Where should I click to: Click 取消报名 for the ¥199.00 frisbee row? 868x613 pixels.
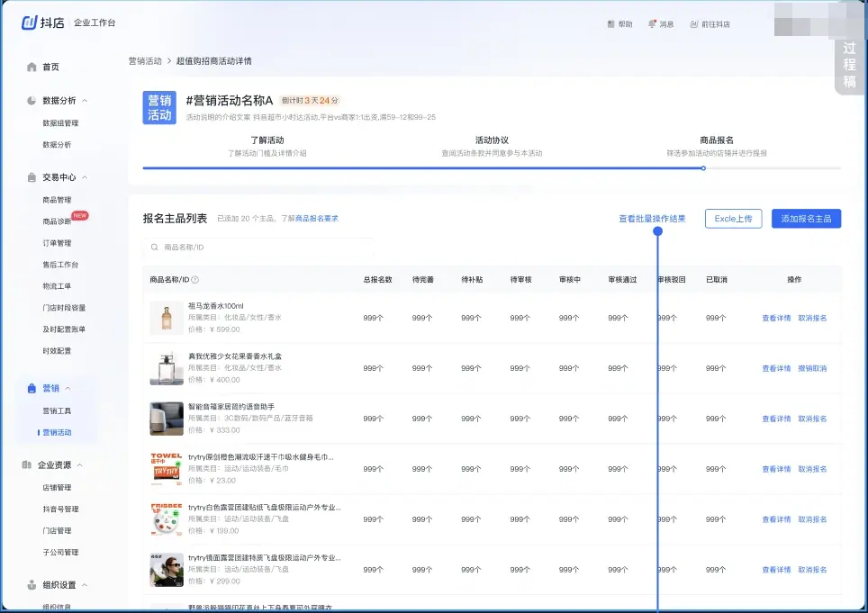click(812, 519)
